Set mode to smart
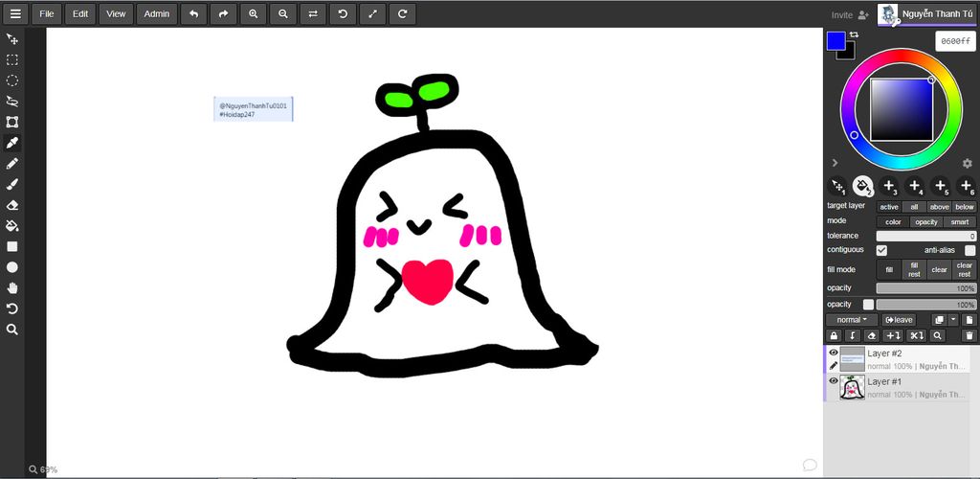The height and width of the screenshot is (479, 980). [x=960, y=222]
